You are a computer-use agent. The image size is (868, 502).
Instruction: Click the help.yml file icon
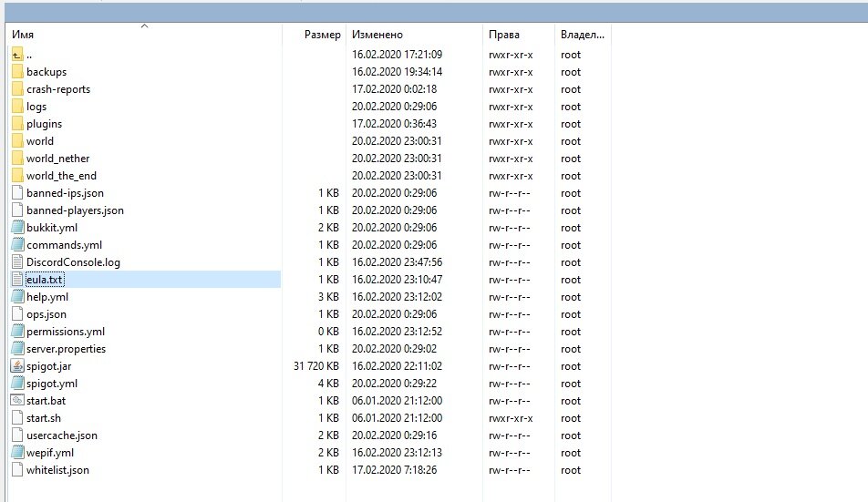(17, 297)
